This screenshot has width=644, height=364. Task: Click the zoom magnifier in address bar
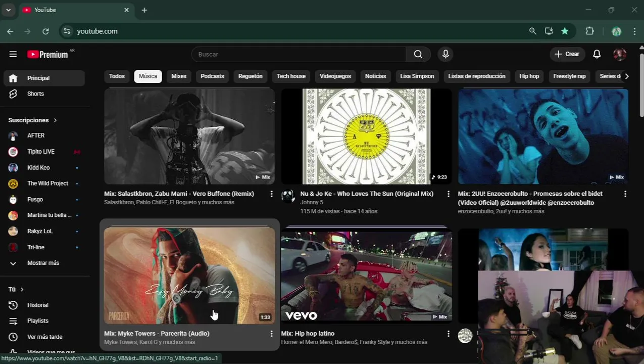[532, 31]
